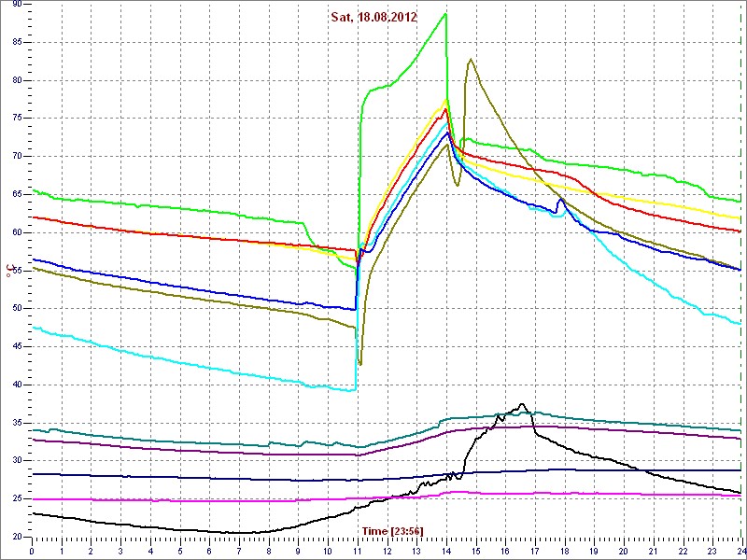Select the 85 value on the temperature axis

[x=17, y=42]
